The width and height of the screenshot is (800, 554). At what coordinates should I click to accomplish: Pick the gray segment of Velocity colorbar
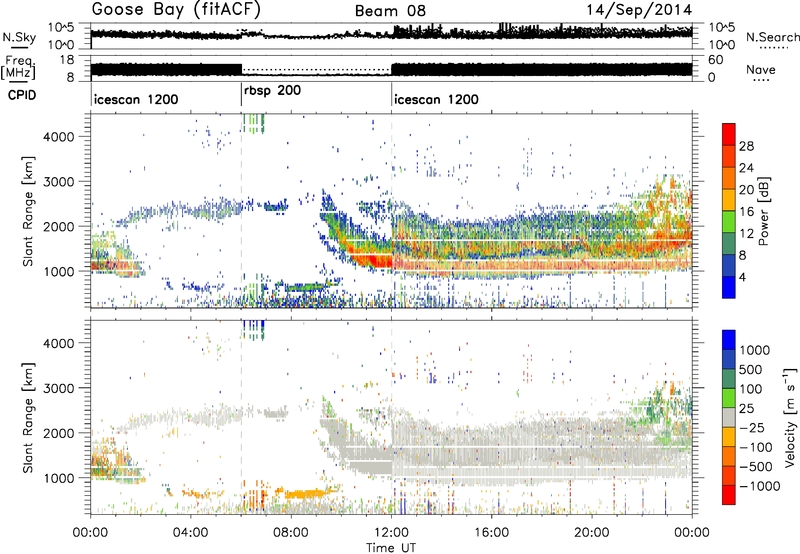[x=729, y=417]
